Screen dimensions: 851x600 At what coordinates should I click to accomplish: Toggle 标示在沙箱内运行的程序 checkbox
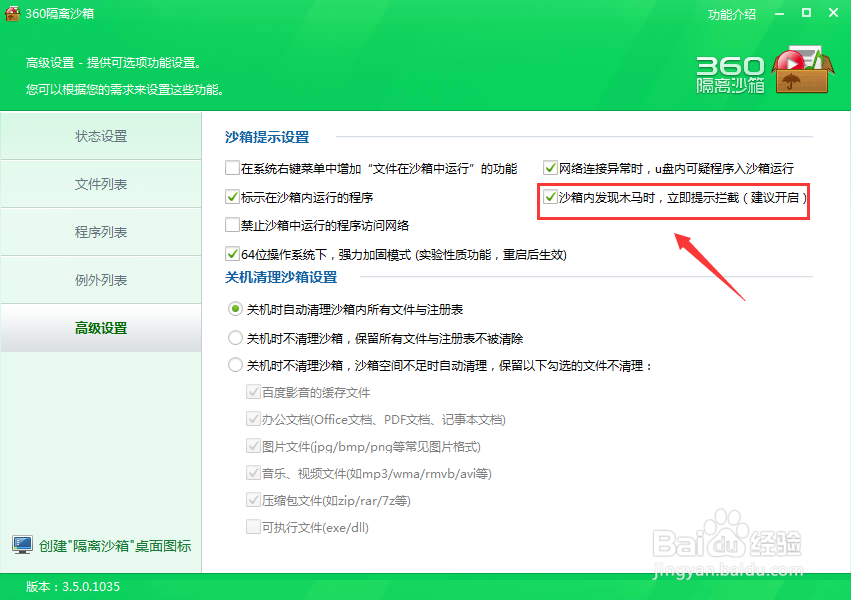pos(232,196)
